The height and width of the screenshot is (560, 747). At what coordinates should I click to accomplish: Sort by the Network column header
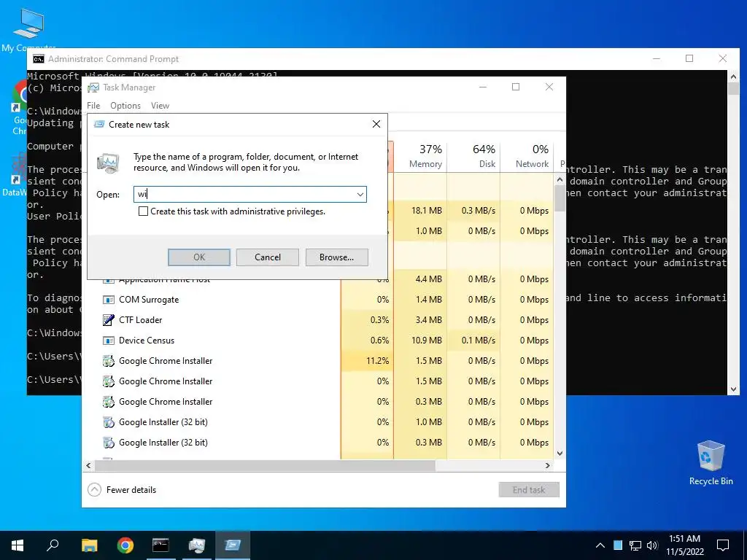pyautogui.click(x=527, y=156)
